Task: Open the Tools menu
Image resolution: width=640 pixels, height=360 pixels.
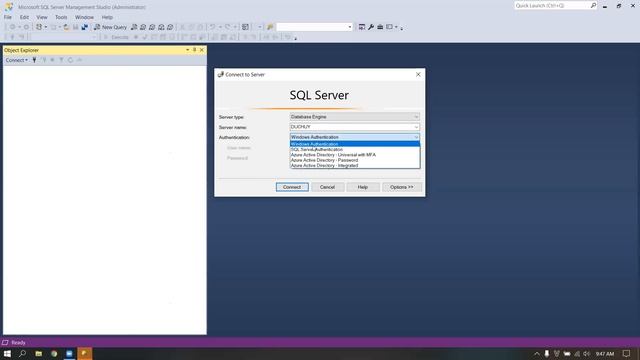Action: coord(61,17)
